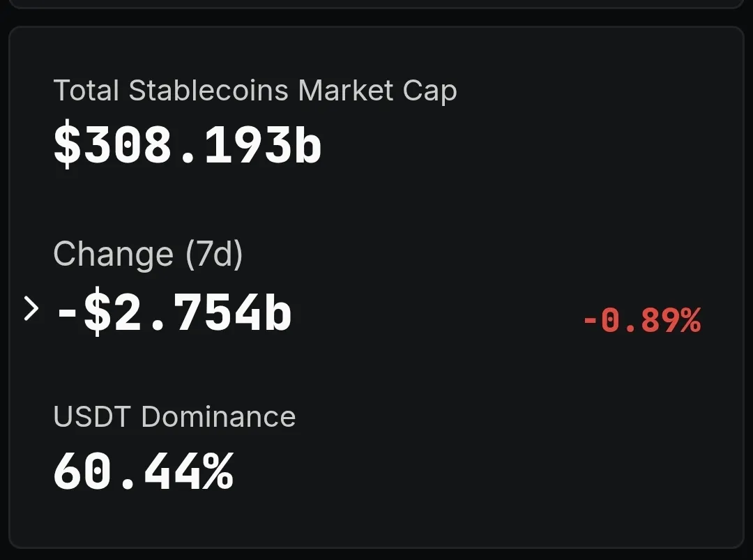Click the right-pointing arrow beside -$2.754b
753x560 pixels.
point(30,309)
